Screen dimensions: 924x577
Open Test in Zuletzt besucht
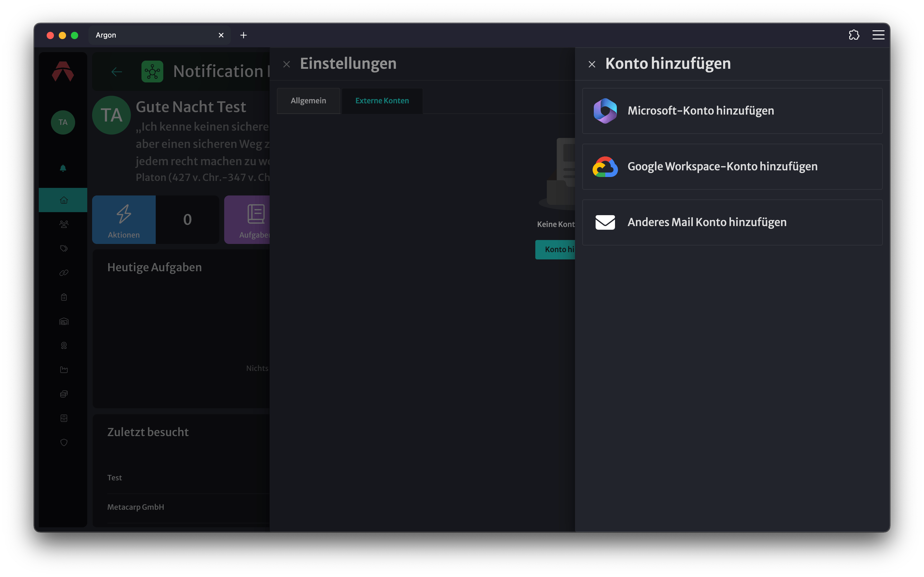coord(115,477)
